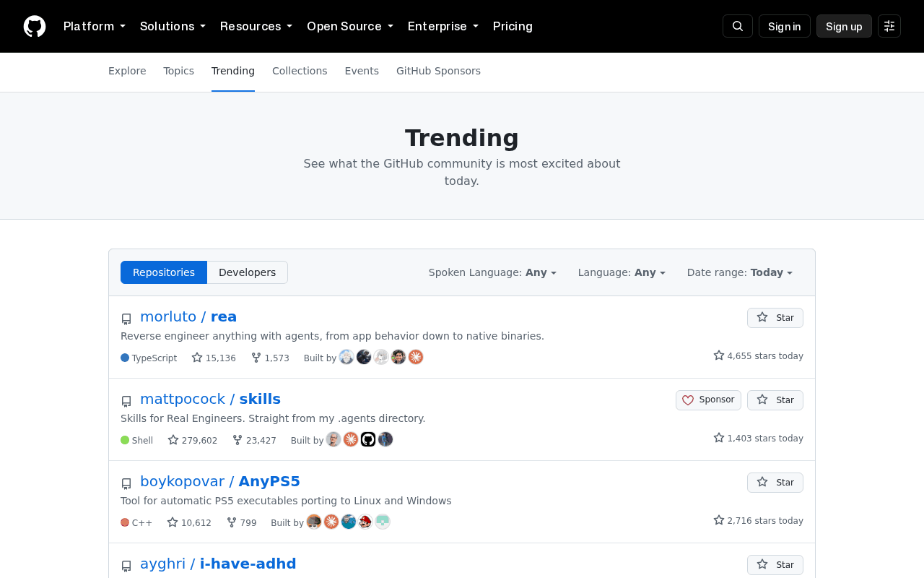Sponsor mattpocock via Sponsor button

[708, 400]
